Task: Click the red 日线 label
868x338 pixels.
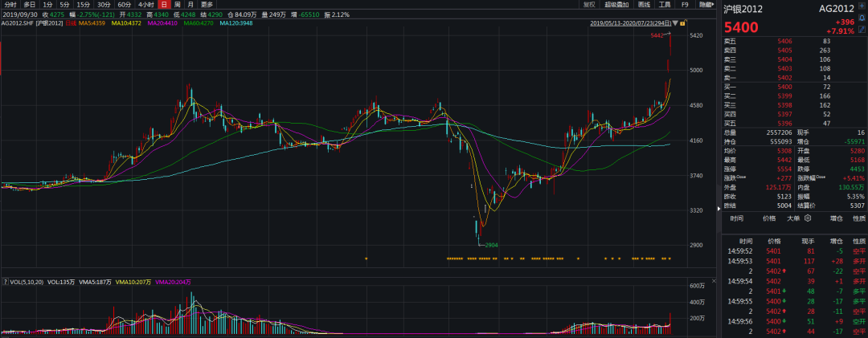Action: pyautogui.click(x=71, y=23)
